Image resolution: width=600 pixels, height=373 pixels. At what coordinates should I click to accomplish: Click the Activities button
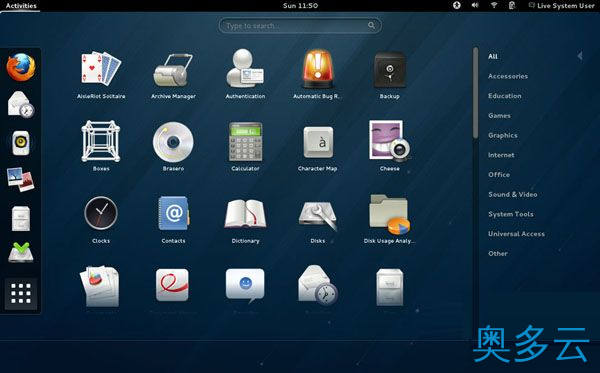21,5
